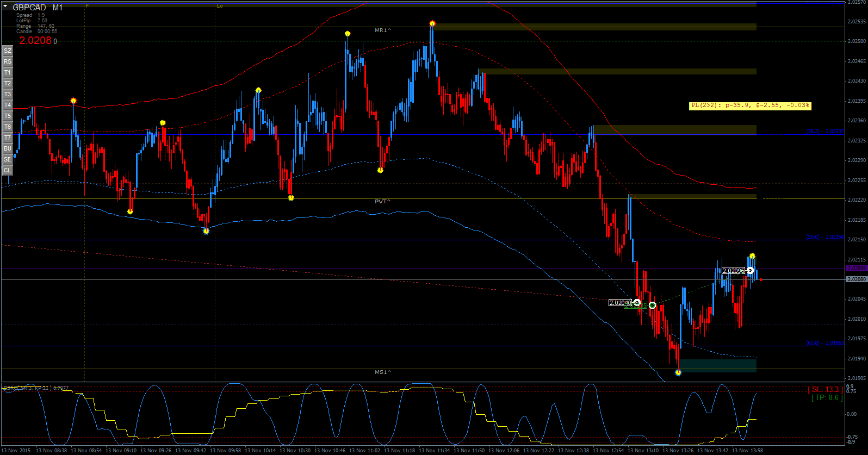Click the 2.02040 order price label
868x455 pixels.
620,303
